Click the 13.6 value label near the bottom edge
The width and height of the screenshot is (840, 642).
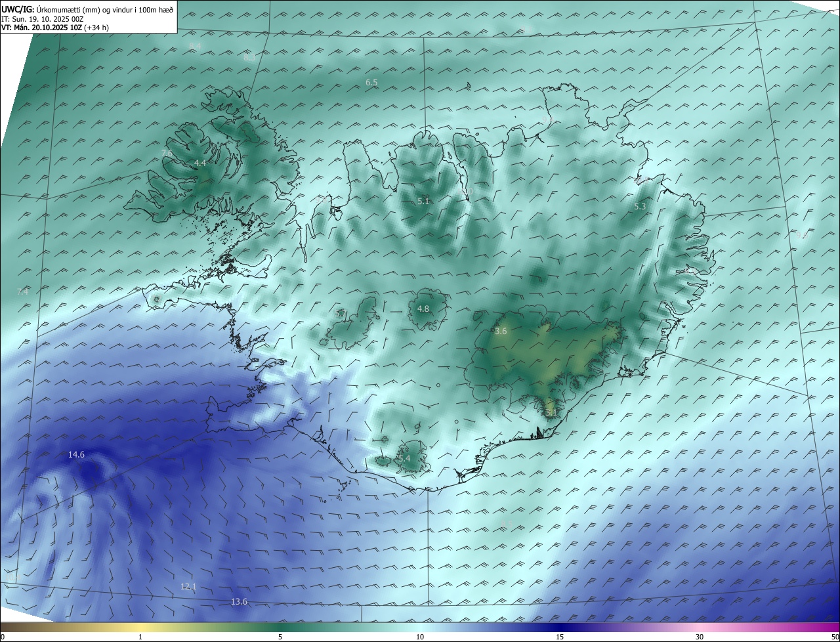coord(240,601)
